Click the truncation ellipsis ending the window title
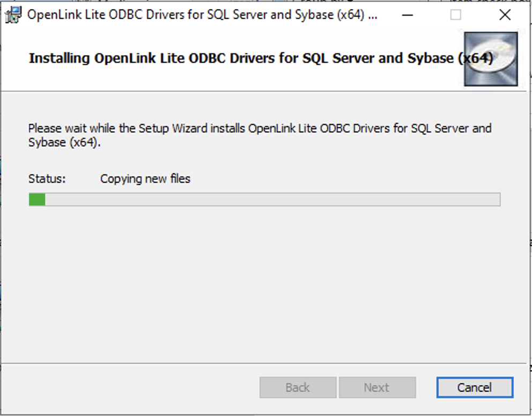This screenshot has height=416, width=532. pos(373,15)
